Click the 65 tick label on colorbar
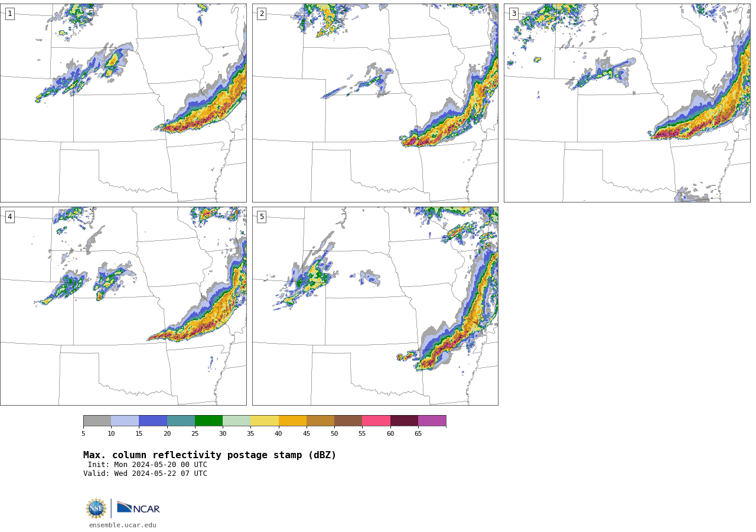Image resolution: width=756 pixels, height=532 pixels. [418, 434]
